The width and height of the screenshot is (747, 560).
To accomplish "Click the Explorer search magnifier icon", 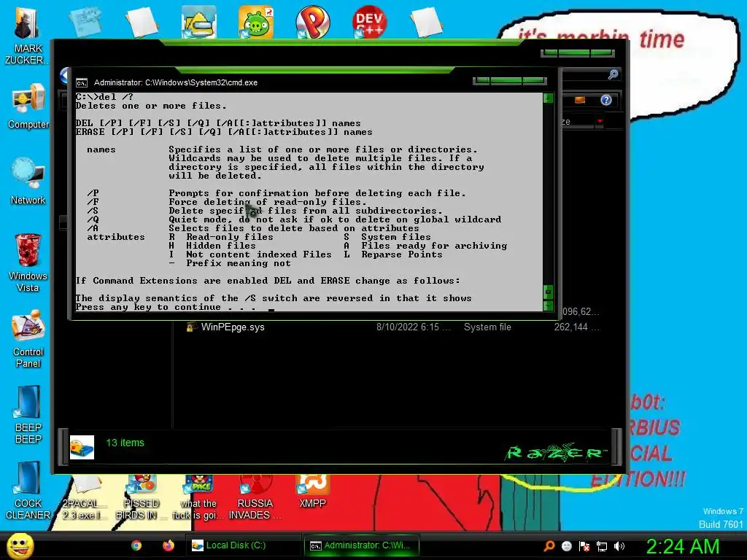I will pyautogui.click(x=613, y=74).
